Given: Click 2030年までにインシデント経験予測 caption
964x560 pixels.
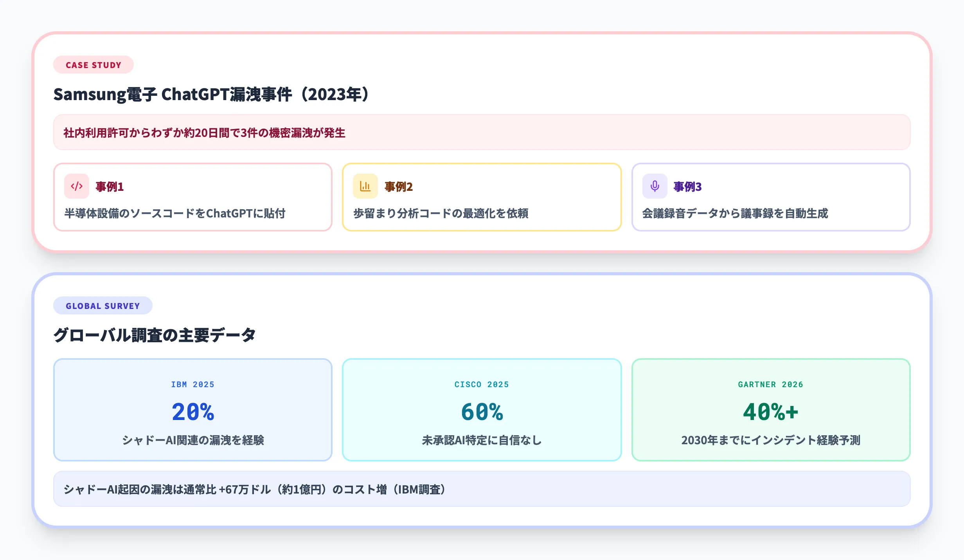Looking at the screenshot, I should coord(771,440).
